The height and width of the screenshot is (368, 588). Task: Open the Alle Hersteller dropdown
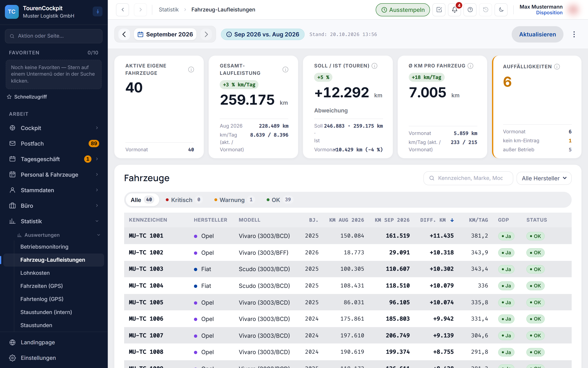[544, 178]
